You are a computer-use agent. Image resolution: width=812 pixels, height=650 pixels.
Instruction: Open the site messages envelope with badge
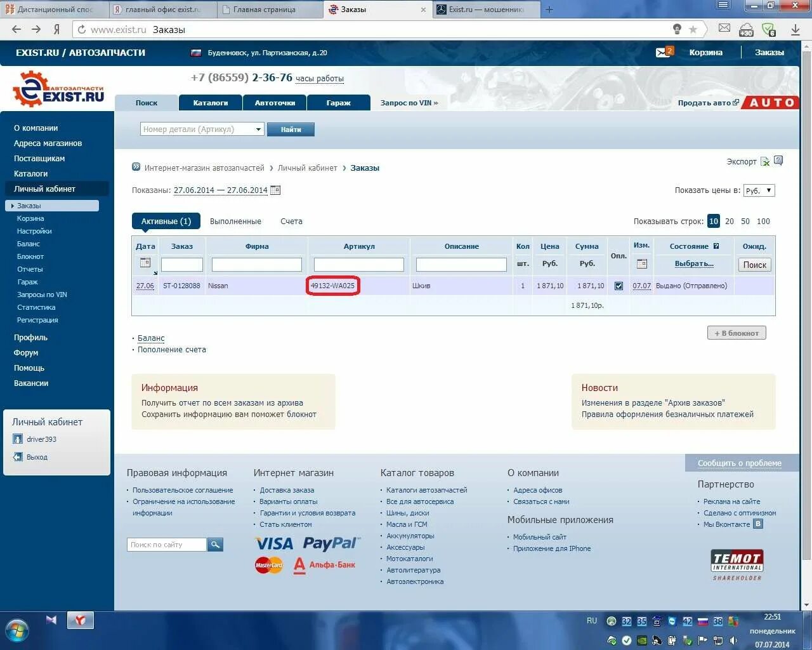(x=664, y=52)
